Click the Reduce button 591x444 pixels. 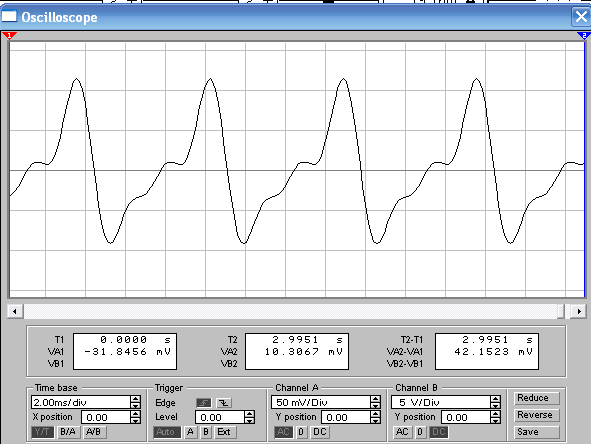(536, 398)
